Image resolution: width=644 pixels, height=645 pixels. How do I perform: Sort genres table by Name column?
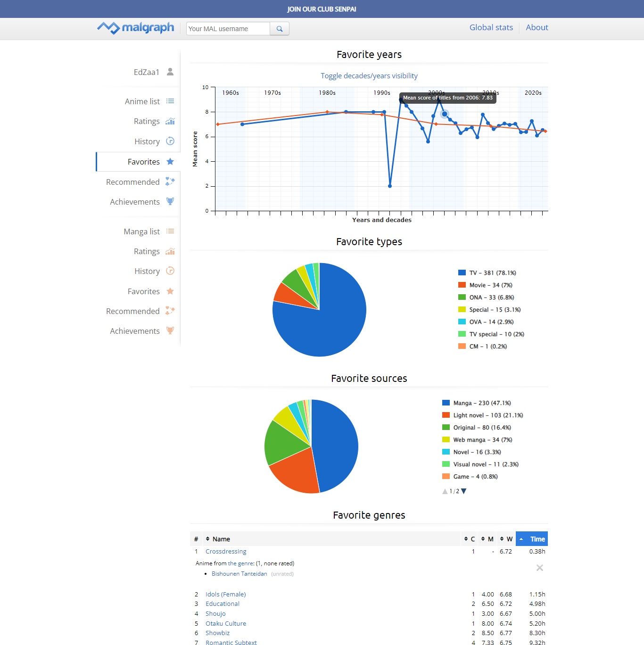(221, 539)
